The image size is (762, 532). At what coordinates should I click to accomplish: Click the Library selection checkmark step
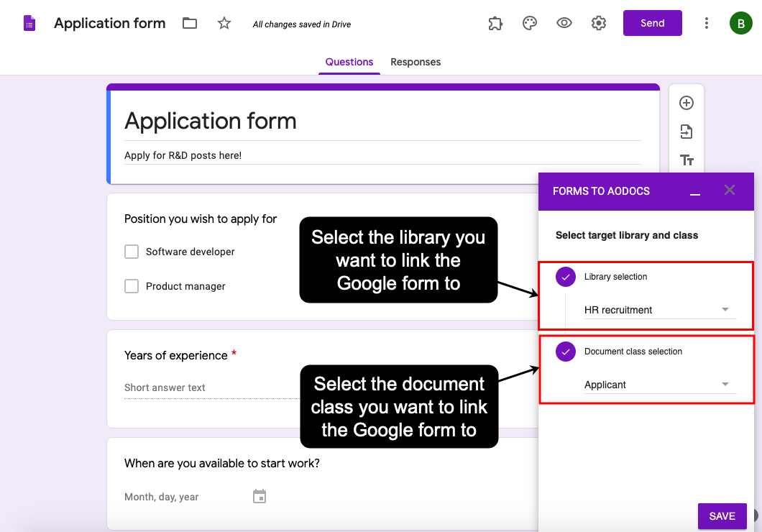(x=566, y=277)
